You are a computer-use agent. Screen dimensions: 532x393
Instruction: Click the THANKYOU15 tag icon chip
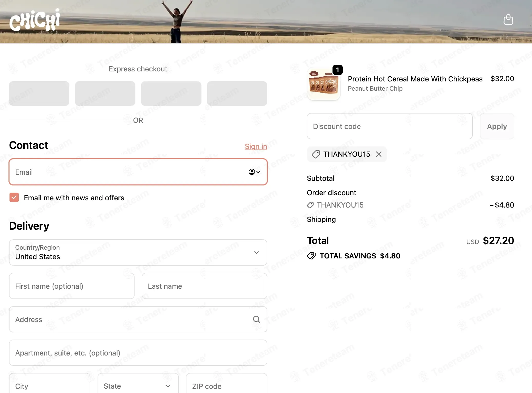[316, 154]
